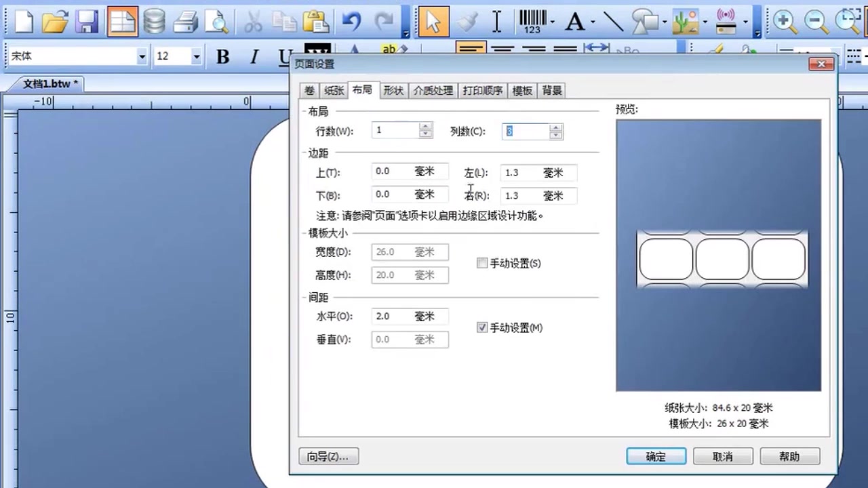Apply center text alignment
Image resolution: width=868 pixels, height=488 pixels.
coord(502,49)
